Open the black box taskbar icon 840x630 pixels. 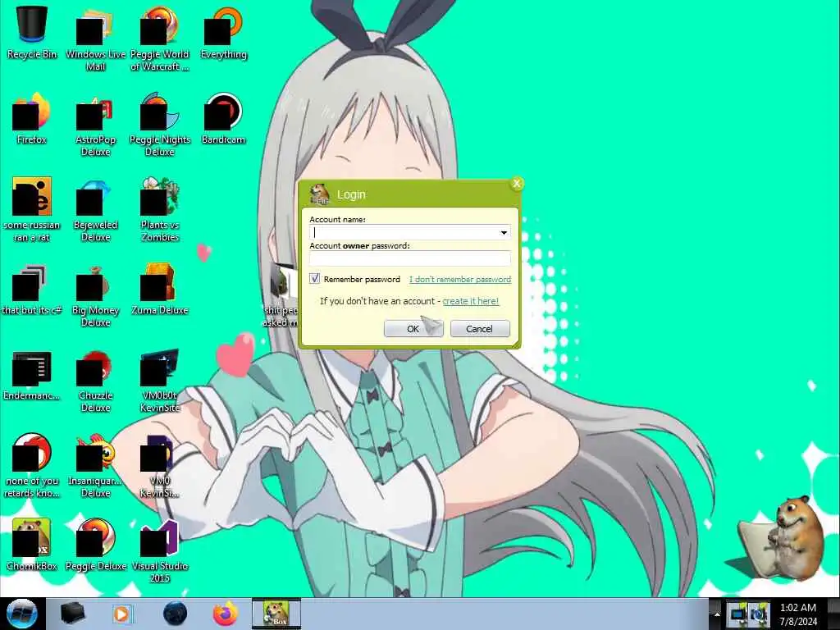(x=72, y=614)
